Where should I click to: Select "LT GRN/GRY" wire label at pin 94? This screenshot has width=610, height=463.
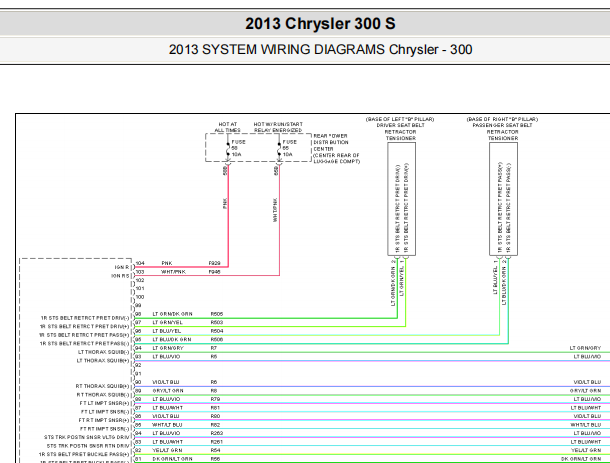168,348
